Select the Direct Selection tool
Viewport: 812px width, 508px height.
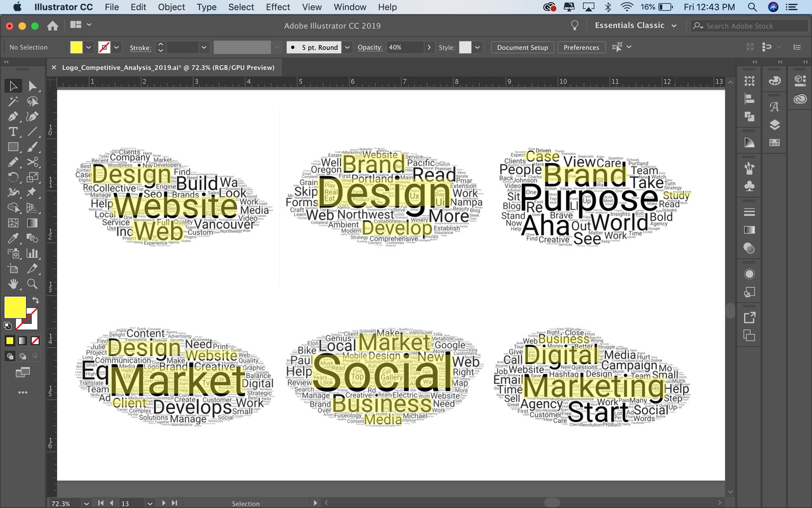click(x=32, y=86)
